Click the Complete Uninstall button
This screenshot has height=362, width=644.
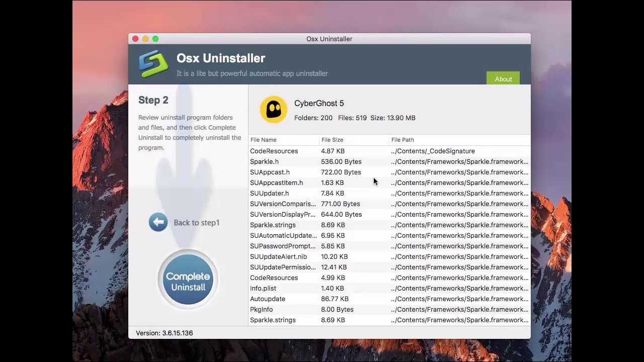(x=188, y=280)
